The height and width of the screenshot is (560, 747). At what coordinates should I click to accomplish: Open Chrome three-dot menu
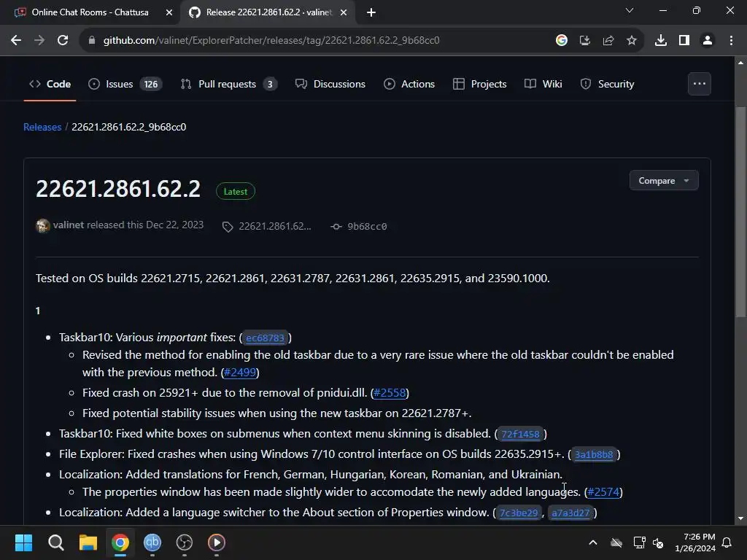(x=731, y=41)
